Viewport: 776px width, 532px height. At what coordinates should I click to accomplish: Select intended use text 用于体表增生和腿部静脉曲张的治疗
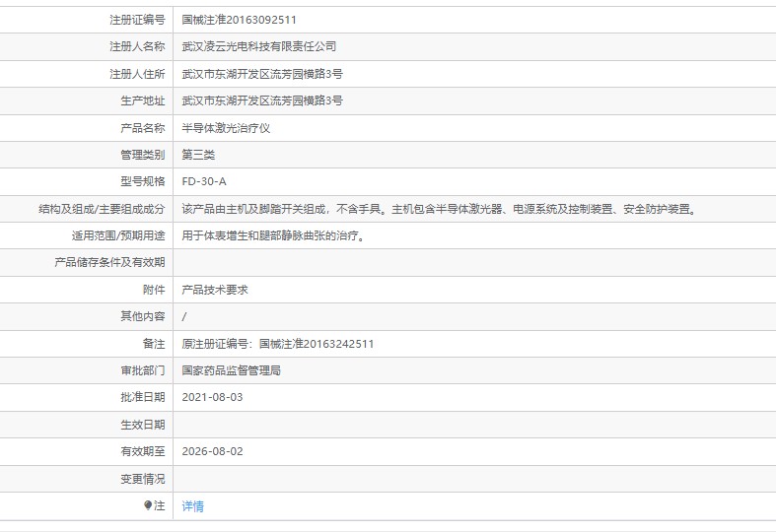274,235
